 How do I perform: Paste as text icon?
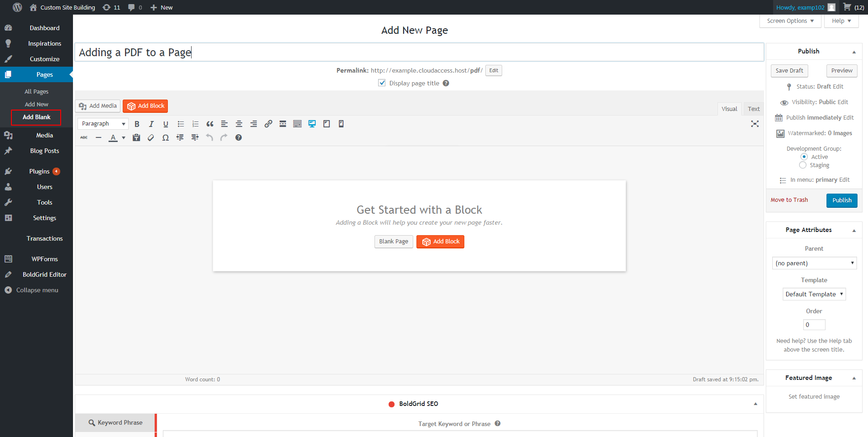tap(136, 137)
